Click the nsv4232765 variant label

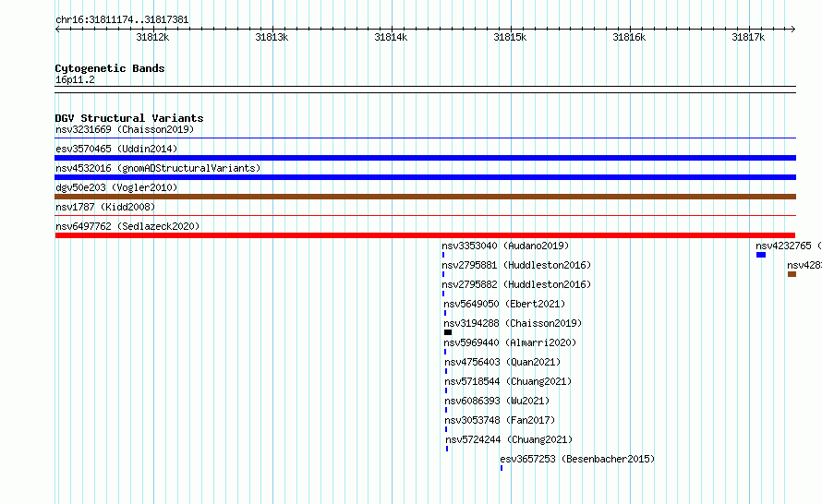click(x=789, y=246)
